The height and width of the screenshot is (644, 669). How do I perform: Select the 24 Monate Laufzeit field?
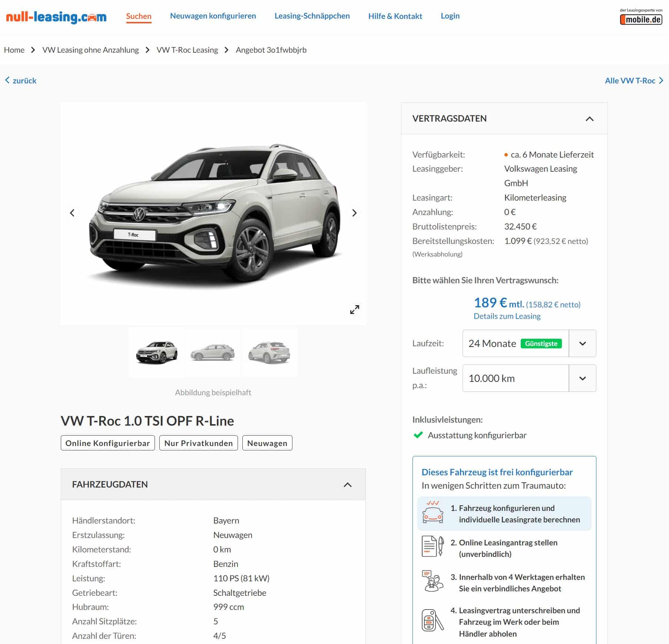[x=516, y=343]
